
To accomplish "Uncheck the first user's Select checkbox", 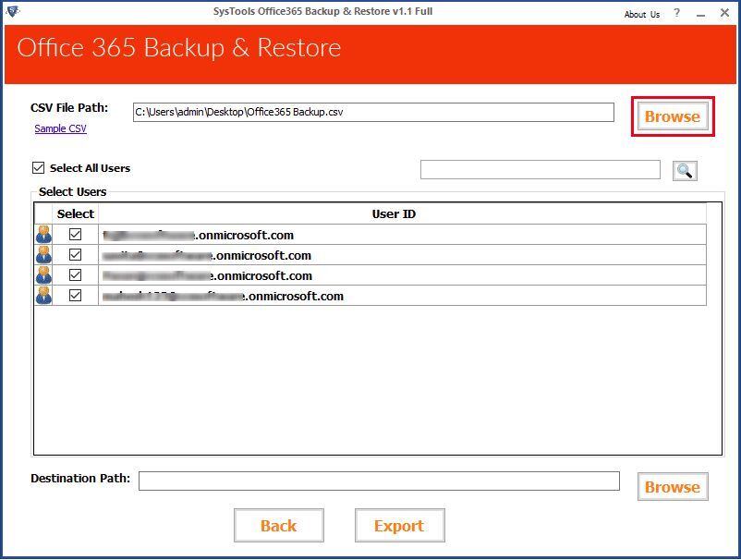I will [x=76, y=235].
